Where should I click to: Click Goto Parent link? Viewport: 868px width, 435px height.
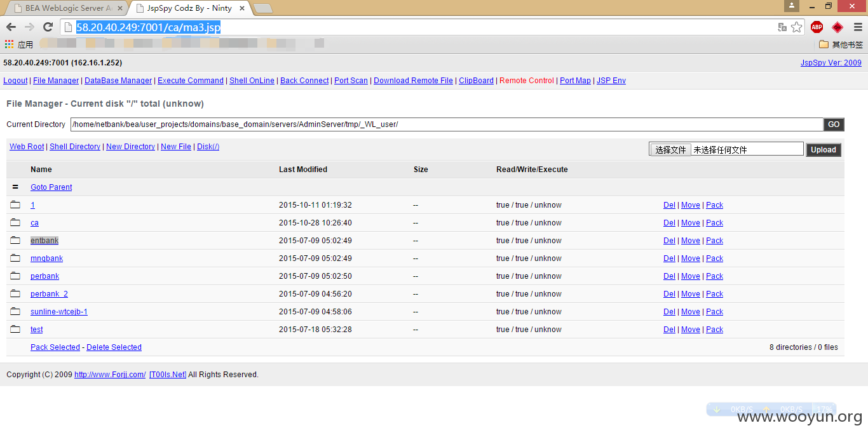click(x=51, y=187)
